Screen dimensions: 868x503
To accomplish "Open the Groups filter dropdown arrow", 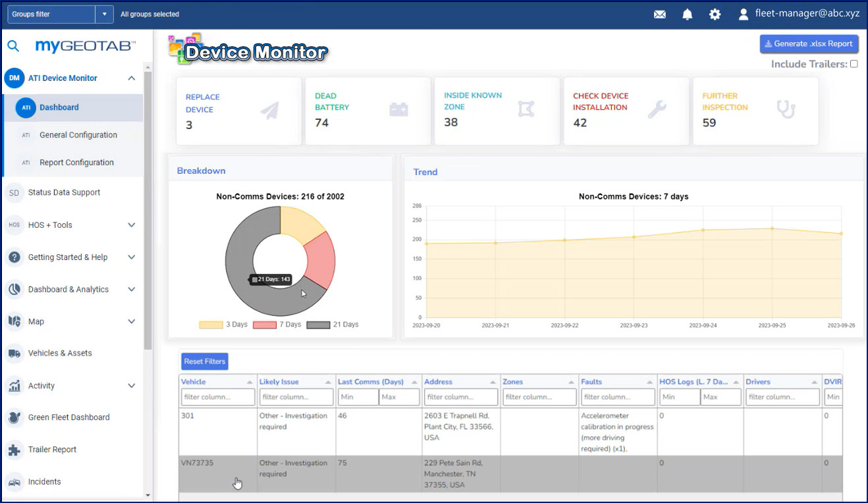I will (x=104, y=14).
